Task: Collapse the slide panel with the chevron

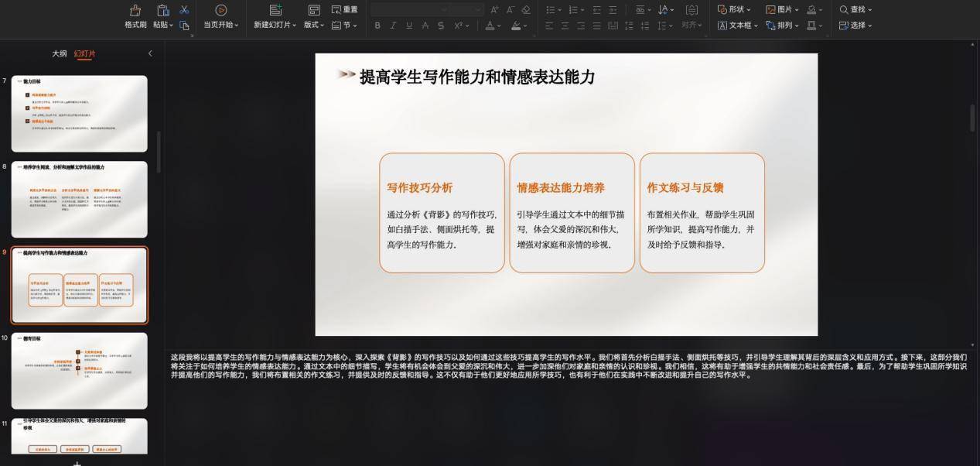Action: click(x=149, y=53)
